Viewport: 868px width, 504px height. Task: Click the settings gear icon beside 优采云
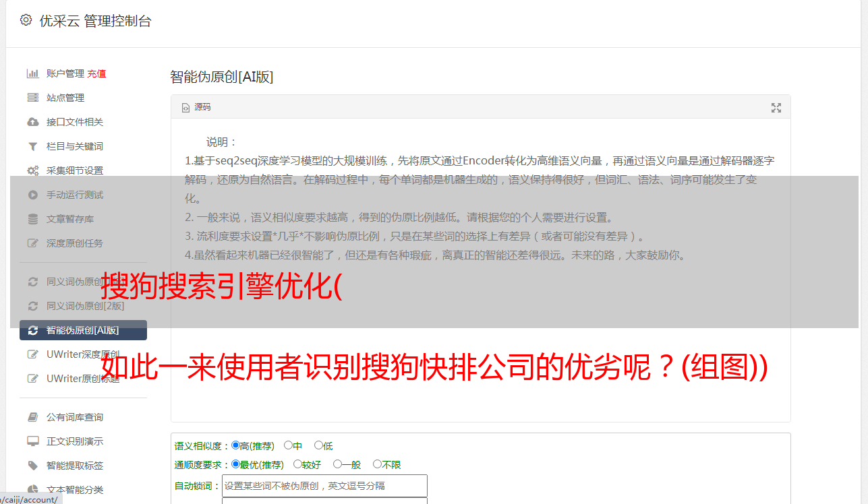pyautogui.click(x=26, y=20)
